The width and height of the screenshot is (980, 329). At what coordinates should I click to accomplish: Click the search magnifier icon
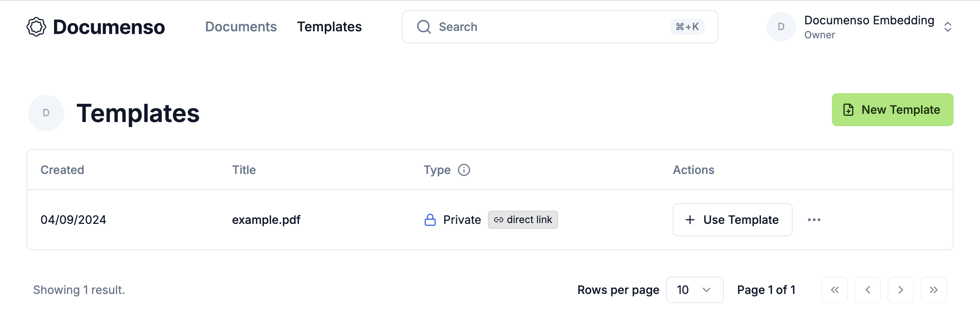(x=424, y=27)
